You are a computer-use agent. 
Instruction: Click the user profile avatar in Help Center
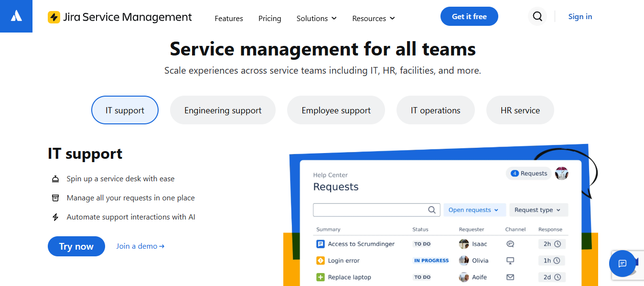point(562,174)
